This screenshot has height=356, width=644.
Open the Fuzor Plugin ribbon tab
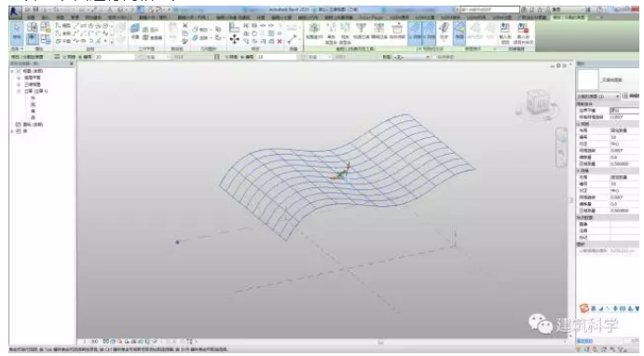tap(371, 18)
